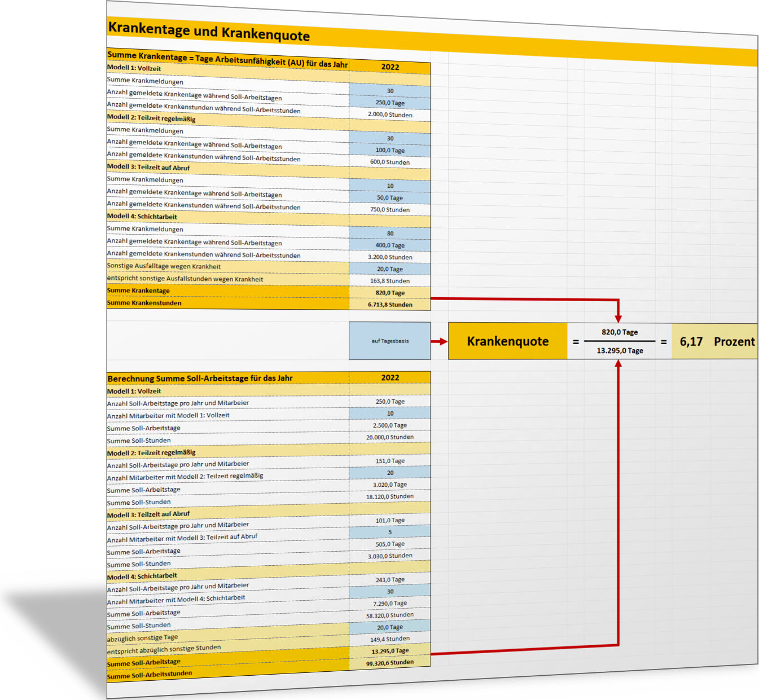Click the formula numerator '820,0 Tage'

619,332
